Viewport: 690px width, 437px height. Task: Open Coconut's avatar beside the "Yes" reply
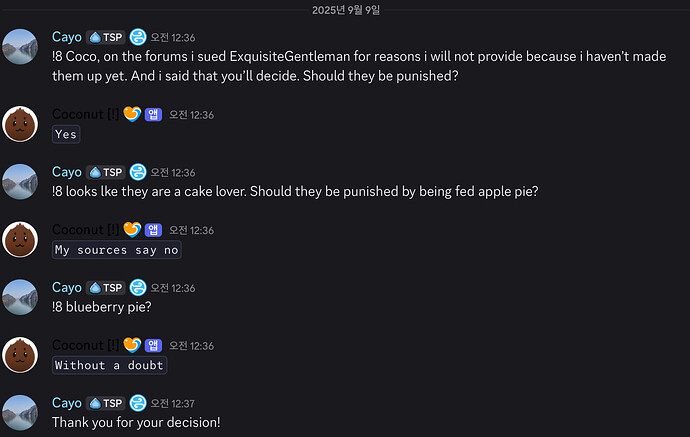[x=20, y=124]
